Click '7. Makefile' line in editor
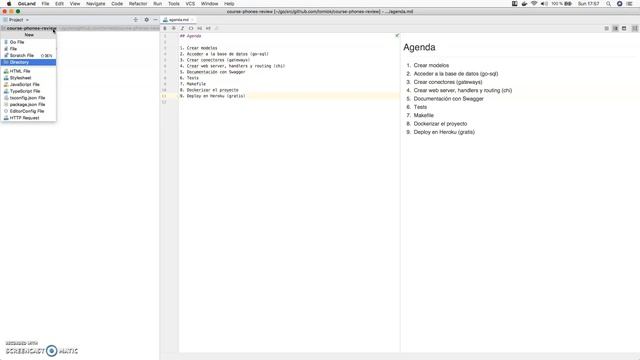Screen dimensions: 640x360 [x=193, y=84]
